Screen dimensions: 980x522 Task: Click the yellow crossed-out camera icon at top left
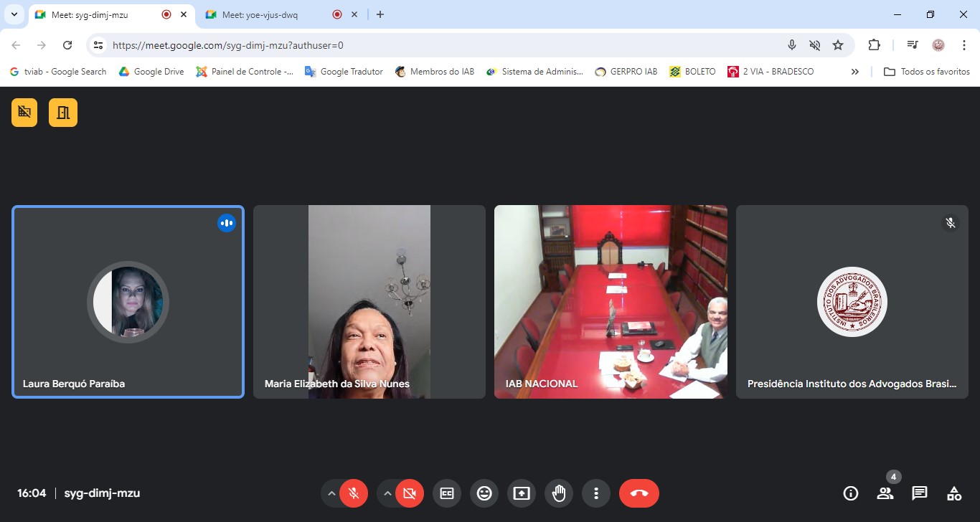click(x=25, y=113)
